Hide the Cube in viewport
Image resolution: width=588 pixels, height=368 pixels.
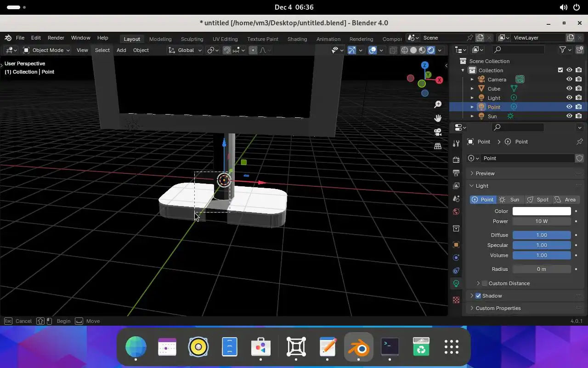click(569, 89)
